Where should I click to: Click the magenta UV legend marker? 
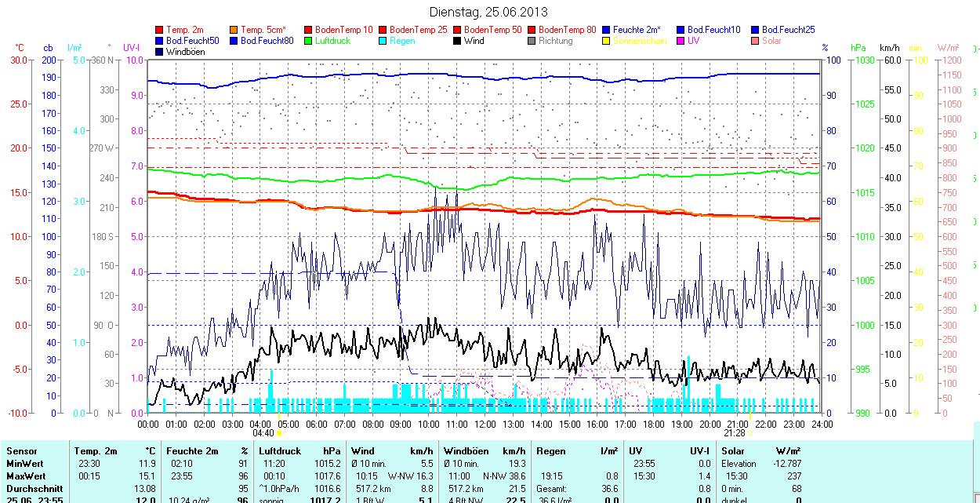tap(681, 41)
